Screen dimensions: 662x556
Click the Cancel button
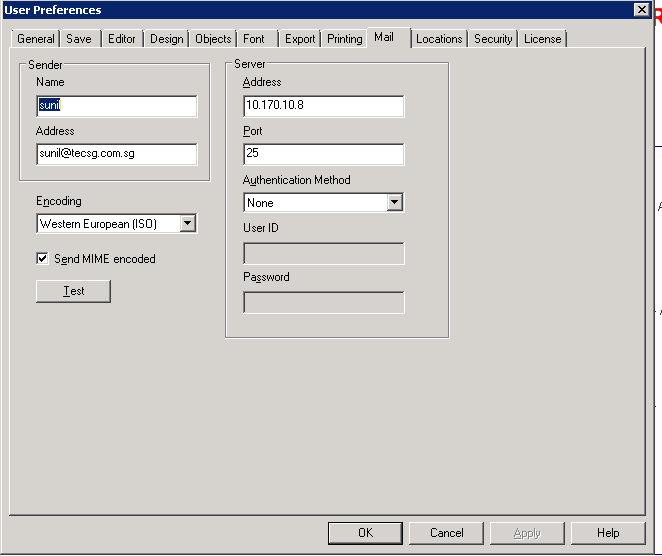[x=446, y=533]
